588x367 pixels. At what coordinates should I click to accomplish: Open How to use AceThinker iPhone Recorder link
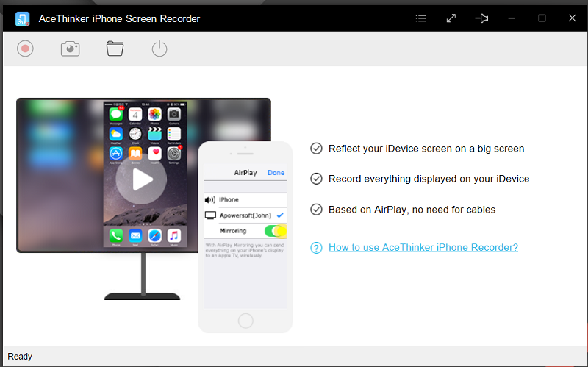pos(423,247)
